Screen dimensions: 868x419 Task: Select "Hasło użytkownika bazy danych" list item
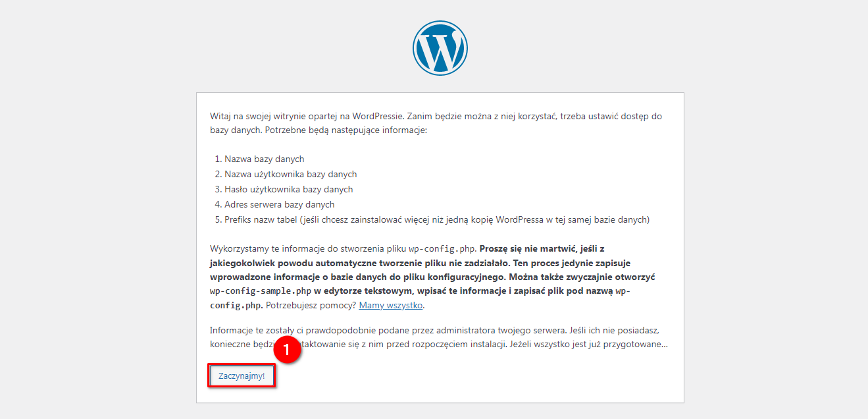click(x=288, y=189)
